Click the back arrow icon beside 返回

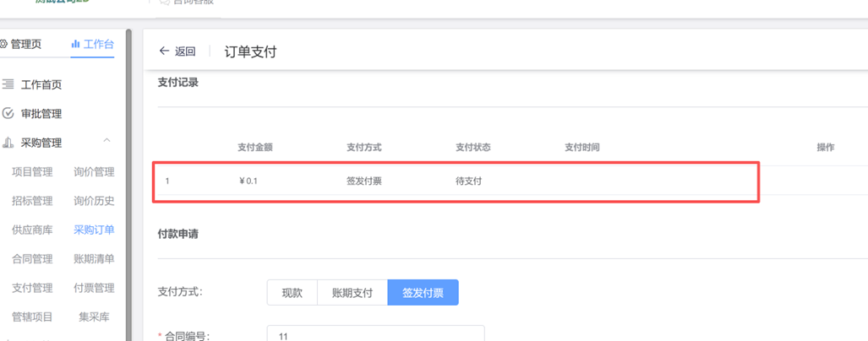click(164, 51)
